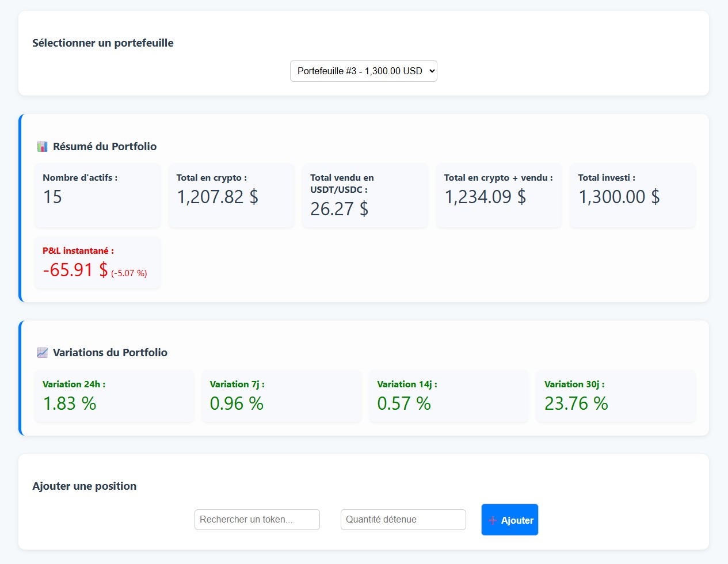The width and height of the screenshot is (728, 564).
Task: Click the -5.07 % loss percentage text
Action: point(129,273)
